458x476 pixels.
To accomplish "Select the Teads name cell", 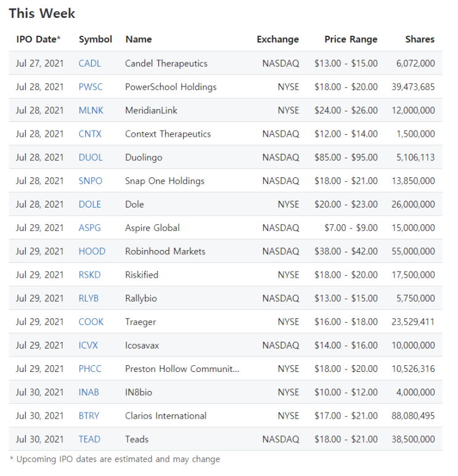I will pyautogui.click(x=137, y=439).
